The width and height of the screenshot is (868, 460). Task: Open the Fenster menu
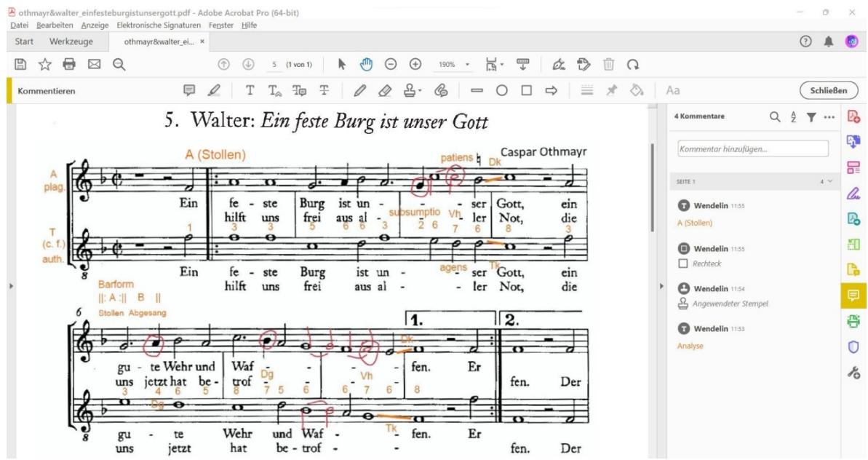[221, 25]
